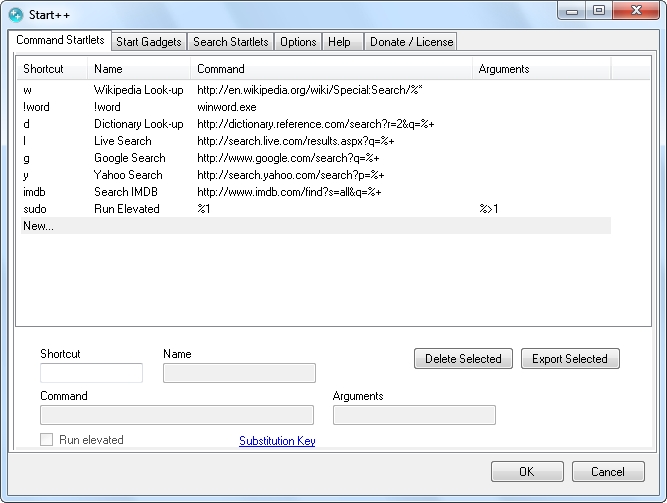Select the Wikipedia Look-up row

click(x=138, y=91)
